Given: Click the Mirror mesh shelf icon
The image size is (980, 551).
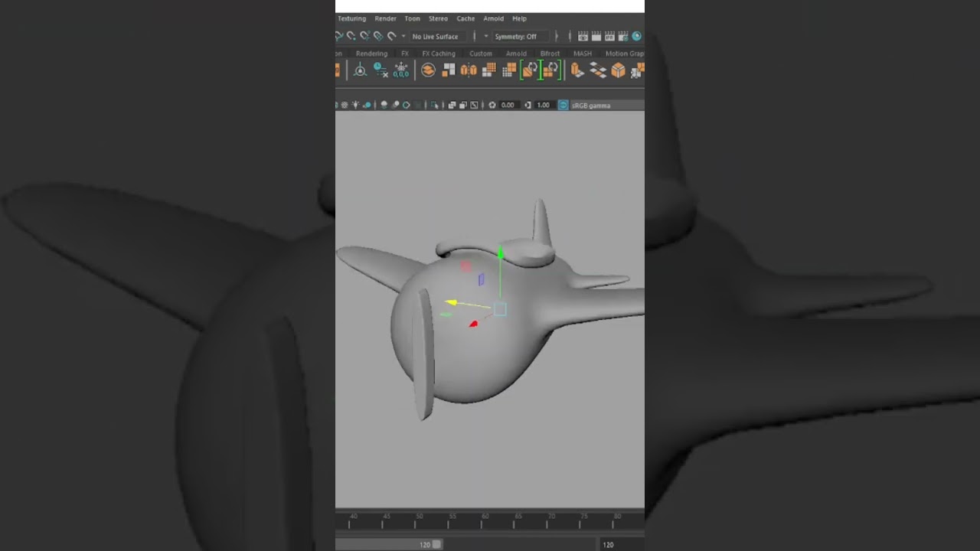Looking at the screenshot, I should click(469, 70).
